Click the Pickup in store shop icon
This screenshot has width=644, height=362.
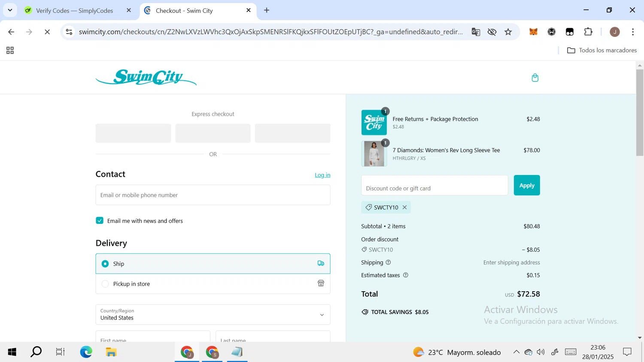point(321,284)
